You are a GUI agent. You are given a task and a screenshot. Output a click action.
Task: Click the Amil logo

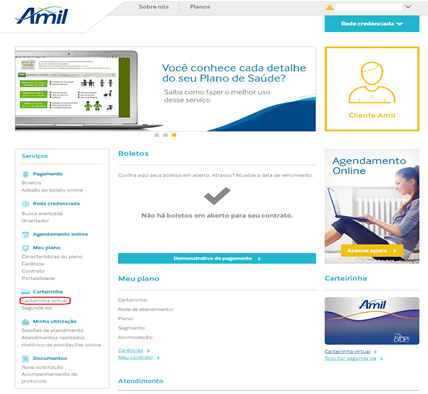point(42,16)
